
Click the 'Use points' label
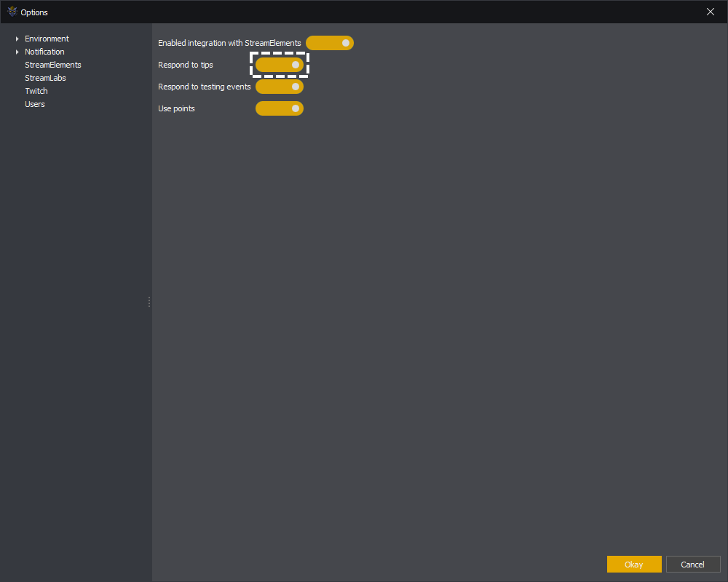click(x=176, y=108)
